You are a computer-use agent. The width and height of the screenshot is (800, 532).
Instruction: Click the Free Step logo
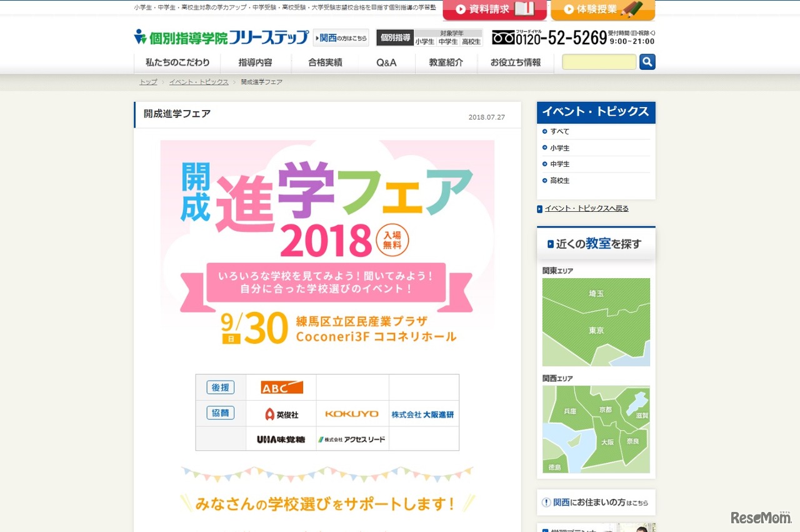pos(222,37)
